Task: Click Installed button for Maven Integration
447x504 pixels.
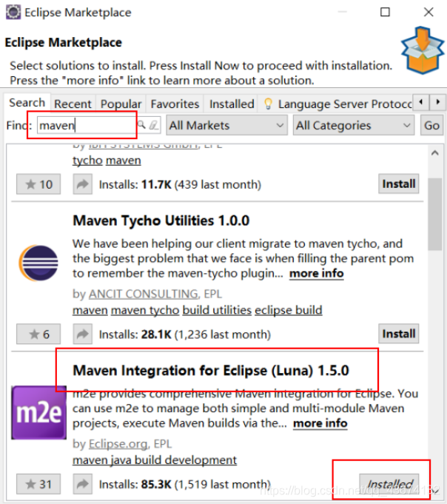Action: click(x=389, y=484)
